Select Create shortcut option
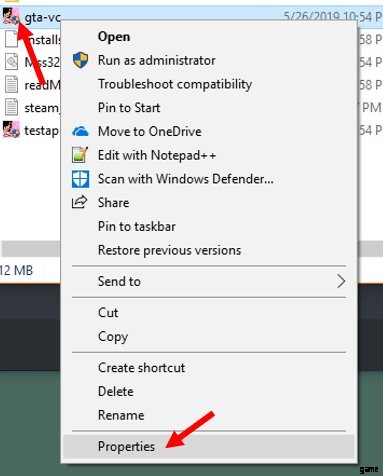Image resolution: width=383 pixels, height=476 pixels. pyautogui.click(x=141, y=368)
